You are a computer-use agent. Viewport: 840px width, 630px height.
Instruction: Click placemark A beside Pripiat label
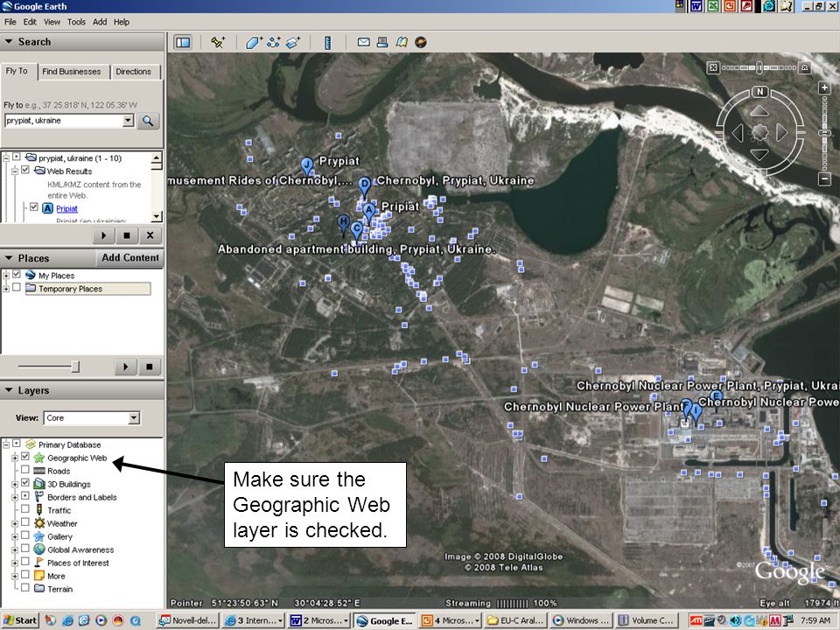[368, 211]
